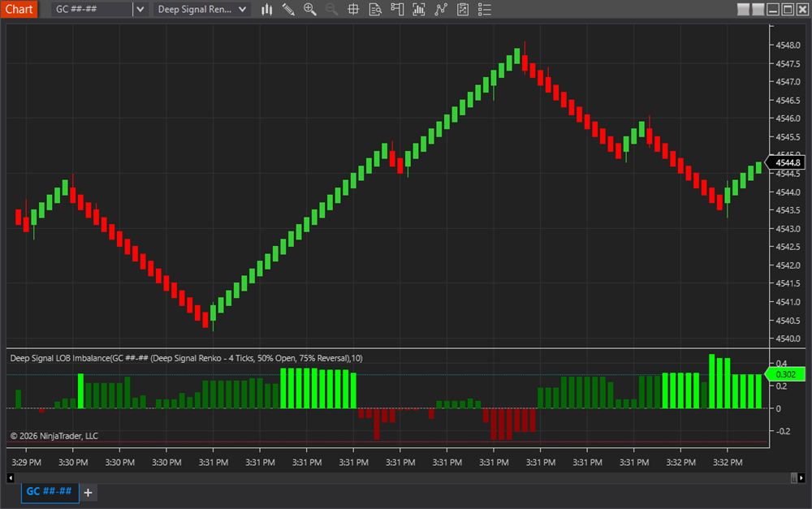Click the green 0.302 value marker
This screenshot has height=509, width=812.
[x=784, y=374]
